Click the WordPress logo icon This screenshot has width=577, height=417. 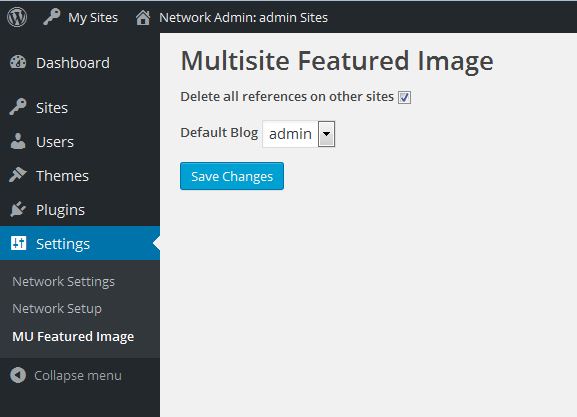(17, 17)
